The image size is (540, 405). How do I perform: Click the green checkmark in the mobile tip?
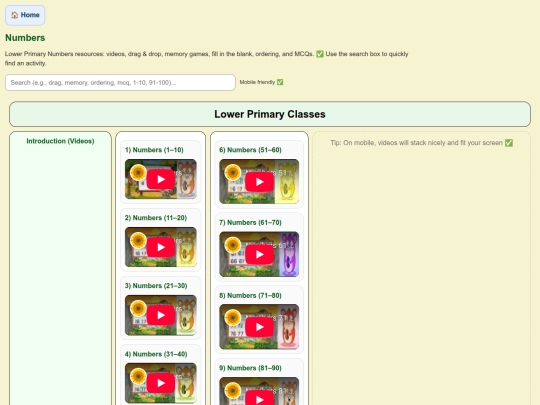pyautogui.click(x=509, y=143)
